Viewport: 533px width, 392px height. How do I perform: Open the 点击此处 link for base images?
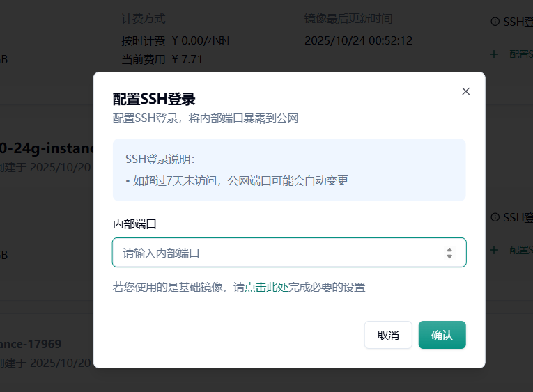pyautogui.click(x=266, y=287)
